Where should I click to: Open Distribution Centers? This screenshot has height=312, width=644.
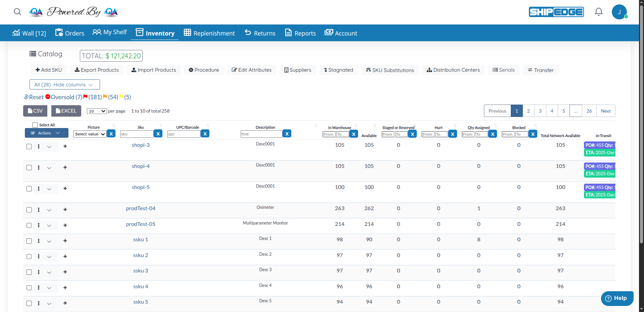(x=453, y=70)
